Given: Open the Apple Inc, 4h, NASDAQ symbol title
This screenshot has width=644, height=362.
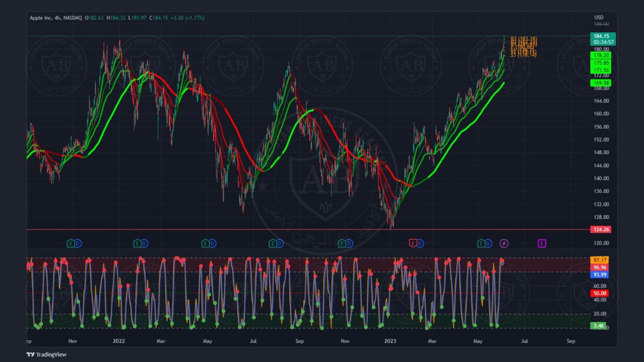Looking at the screenshot, I should click(x=56, y=18).
